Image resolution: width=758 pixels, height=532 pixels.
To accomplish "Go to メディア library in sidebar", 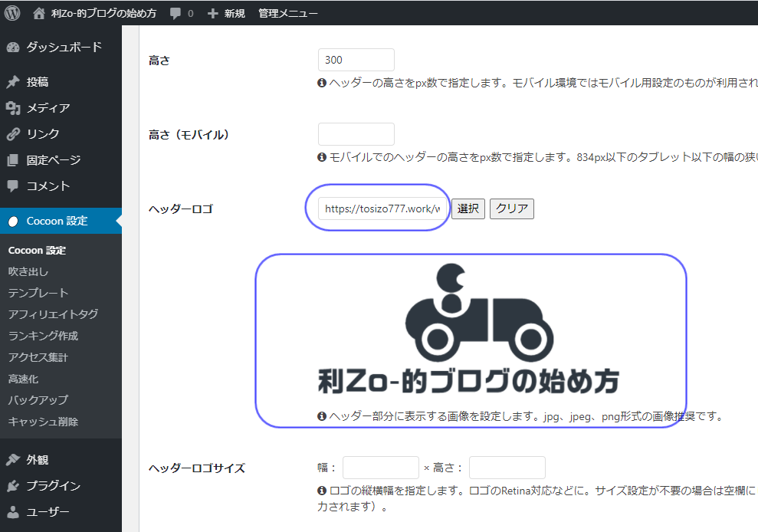I will point(48,108).
